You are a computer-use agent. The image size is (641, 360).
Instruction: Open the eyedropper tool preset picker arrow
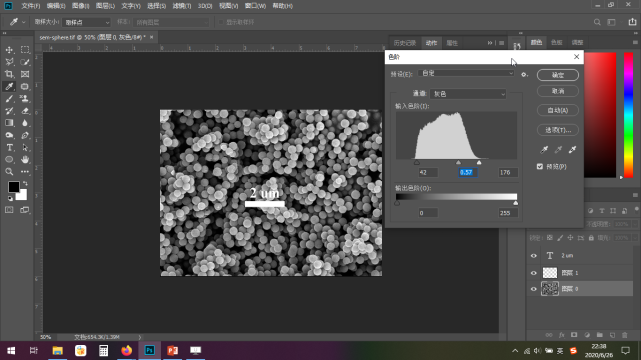[x=24, y=22]
